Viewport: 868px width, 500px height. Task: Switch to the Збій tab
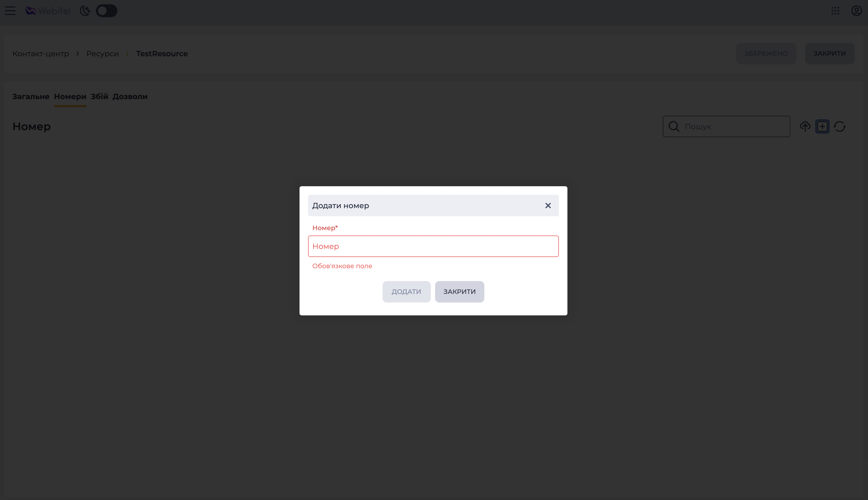(99, 96)
